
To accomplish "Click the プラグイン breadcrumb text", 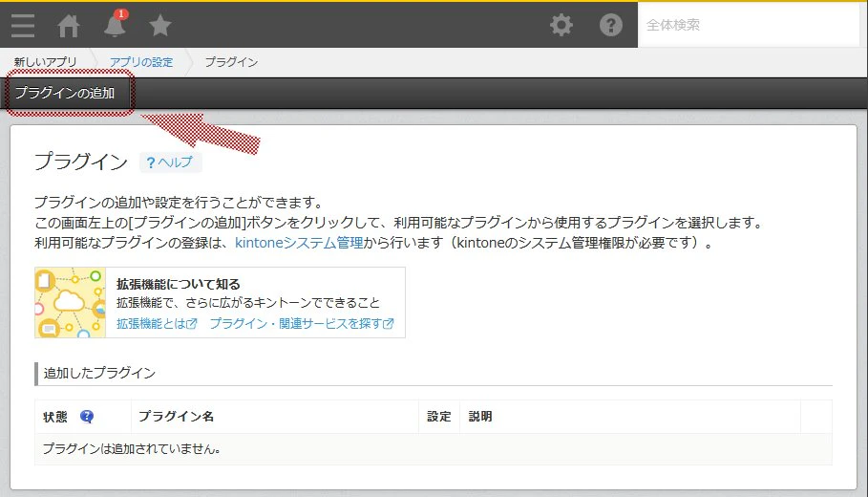I will (x=231, y=62).
